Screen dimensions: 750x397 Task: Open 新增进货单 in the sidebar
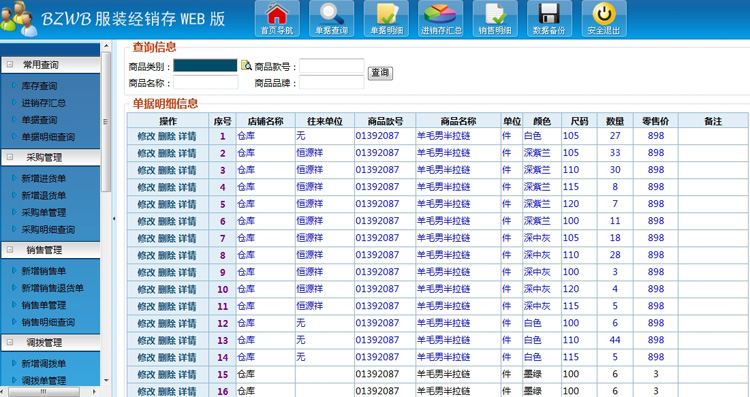pos(44,178)
